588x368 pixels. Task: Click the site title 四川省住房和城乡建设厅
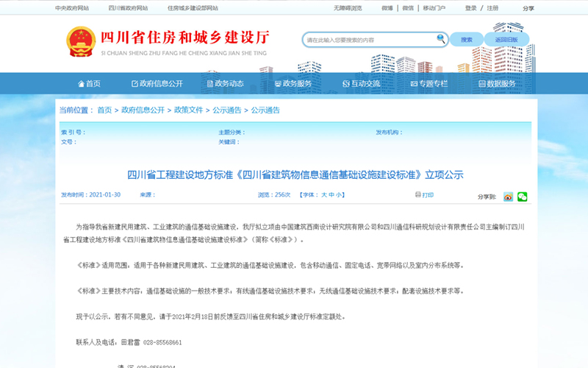coord(185,38)
